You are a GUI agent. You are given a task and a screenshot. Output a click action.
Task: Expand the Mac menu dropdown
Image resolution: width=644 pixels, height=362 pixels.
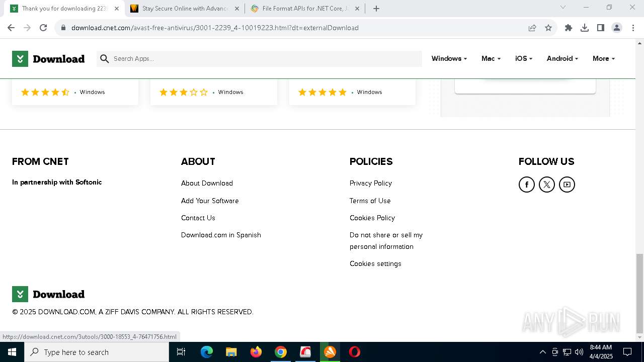pyautogui.click(x=491, y=59)
